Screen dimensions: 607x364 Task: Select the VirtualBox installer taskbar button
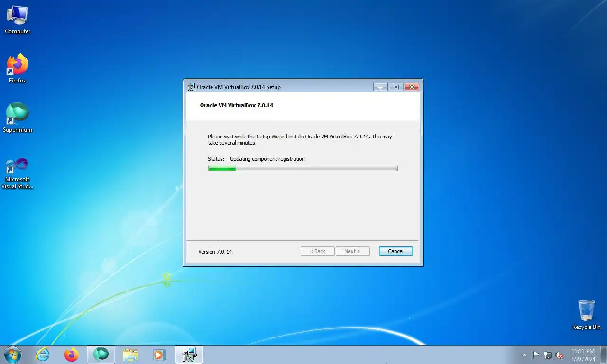(x=189, y=355)
